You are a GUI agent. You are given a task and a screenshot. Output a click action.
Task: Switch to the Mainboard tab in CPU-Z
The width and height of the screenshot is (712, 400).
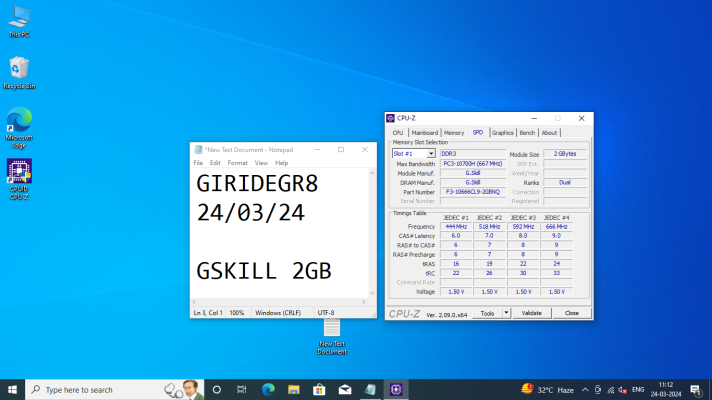click(x=425, y=133)
